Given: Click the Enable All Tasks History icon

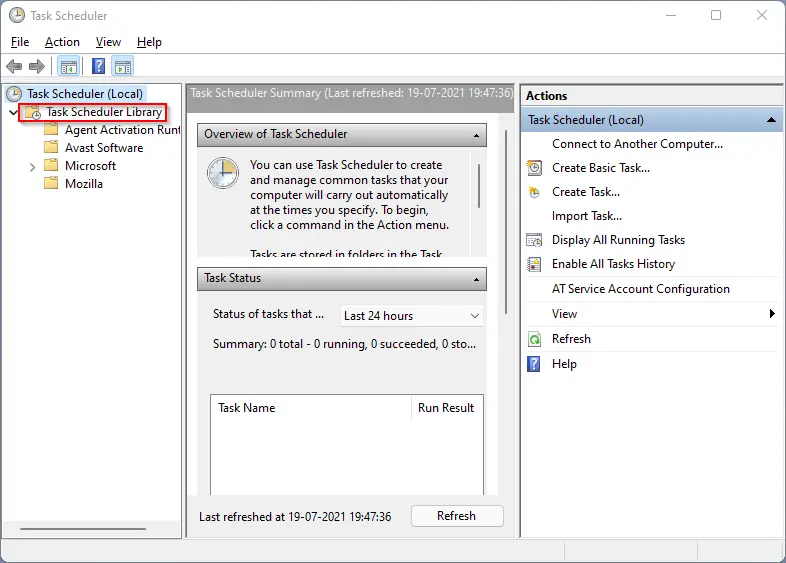Looking at the screenshot, I should coord(534,264).
